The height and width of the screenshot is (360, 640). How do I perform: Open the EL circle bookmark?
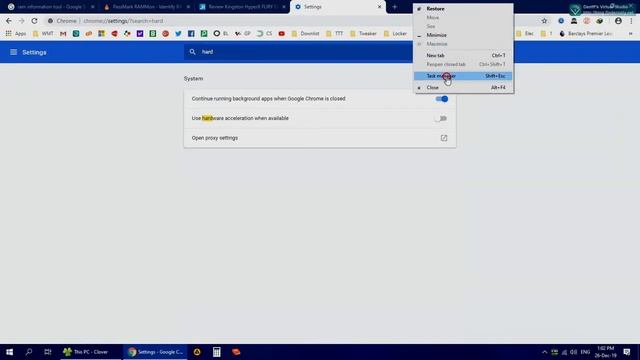[221, 33]
